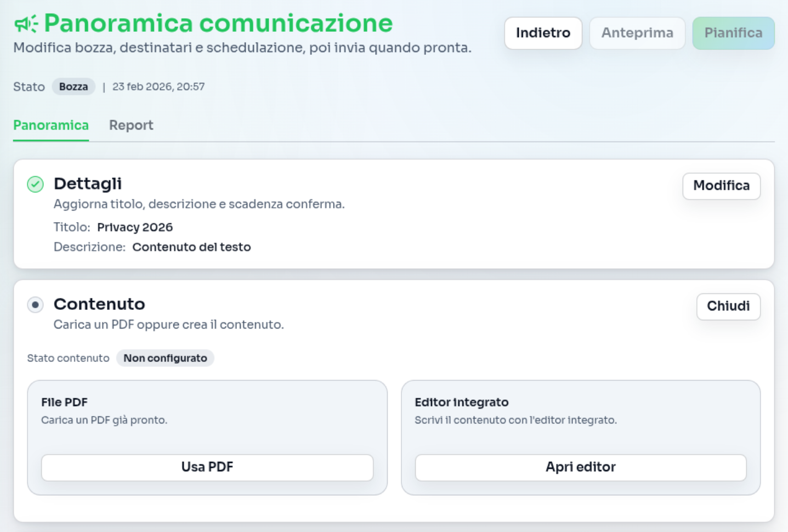Click the Privacy 2026 title value
Image resolution: width=788 pixels, height=532 pixels.
135,227
